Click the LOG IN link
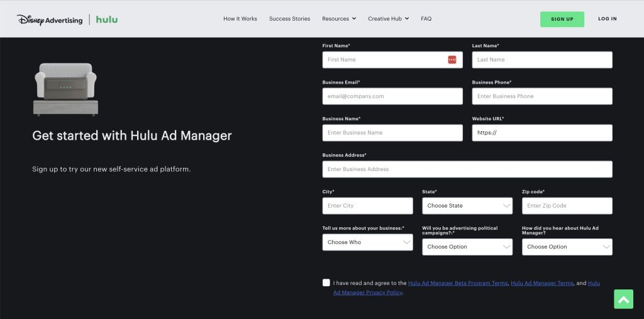 pos(608,19)
